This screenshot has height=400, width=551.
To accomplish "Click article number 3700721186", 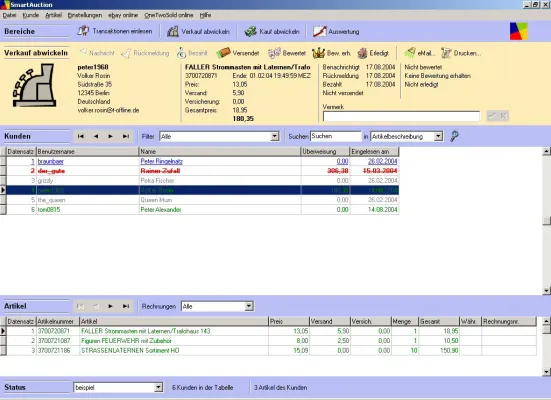I will [54, 350].
